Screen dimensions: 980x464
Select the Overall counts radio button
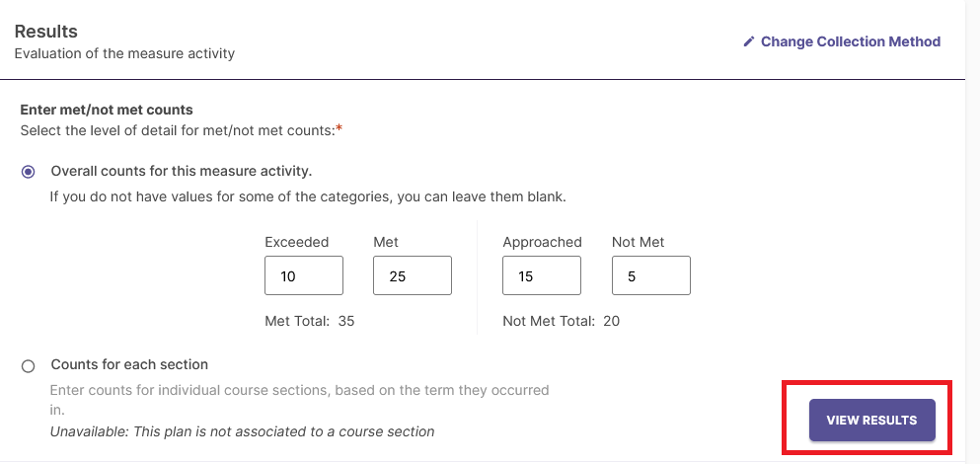pyautogui.click(x=28, y=172)
